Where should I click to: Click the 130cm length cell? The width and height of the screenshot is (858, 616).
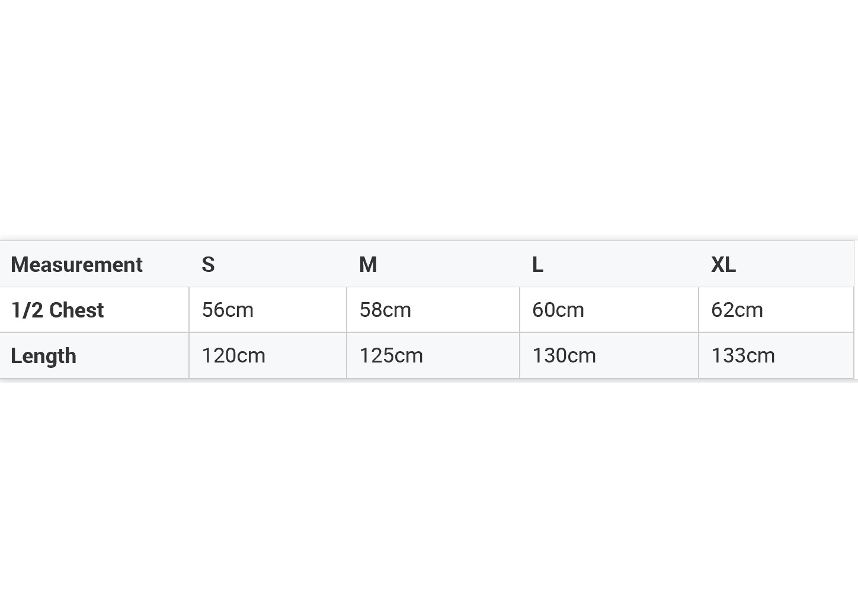pyautogui.click(x=564, y=355)
